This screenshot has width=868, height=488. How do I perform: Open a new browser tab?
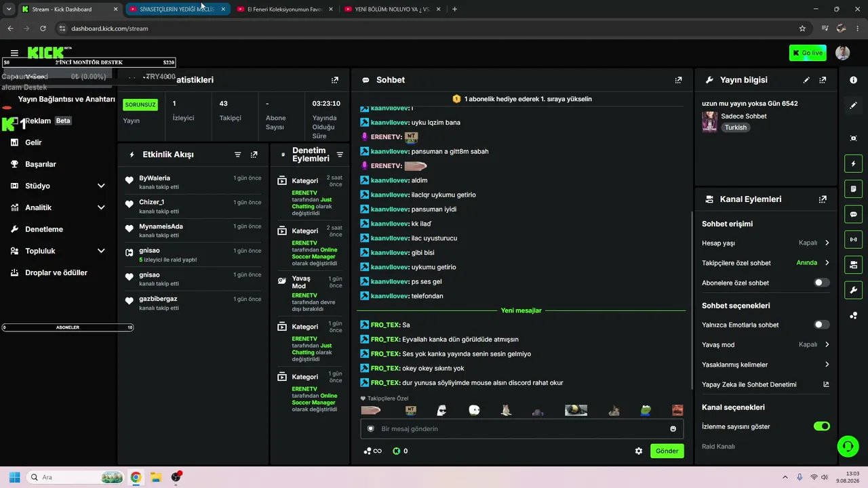coord(454,9)
